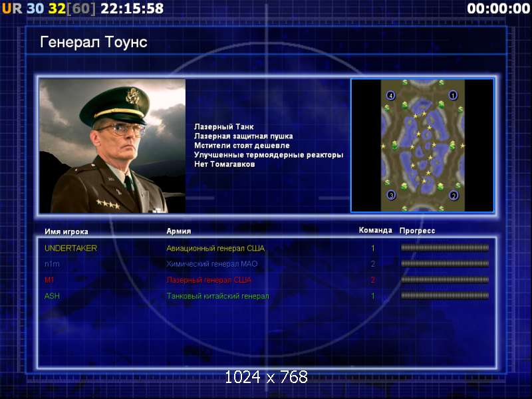Click the "Команда" column header

[375, 230]
